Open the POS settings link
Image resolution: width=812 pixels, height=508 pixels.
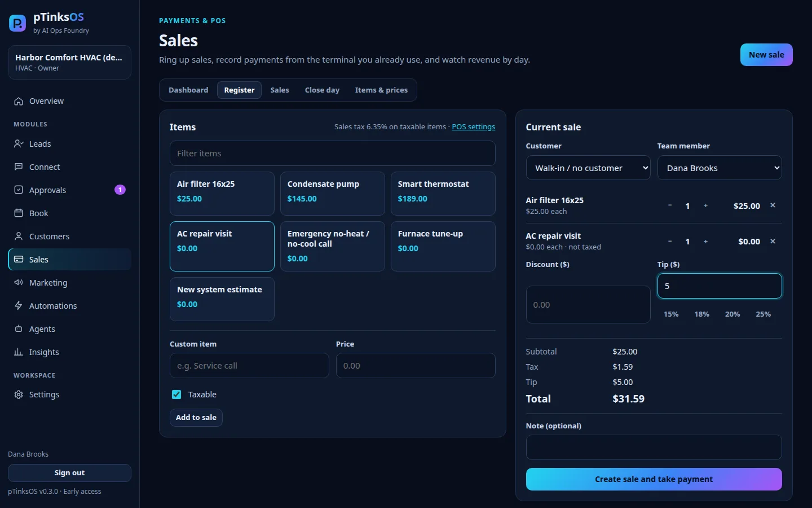point(474,127)
